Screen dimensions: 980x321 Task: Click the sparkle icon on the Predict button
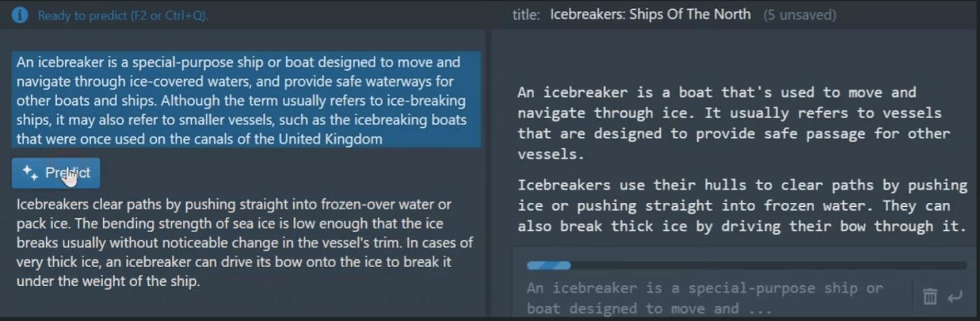[29, 173]
